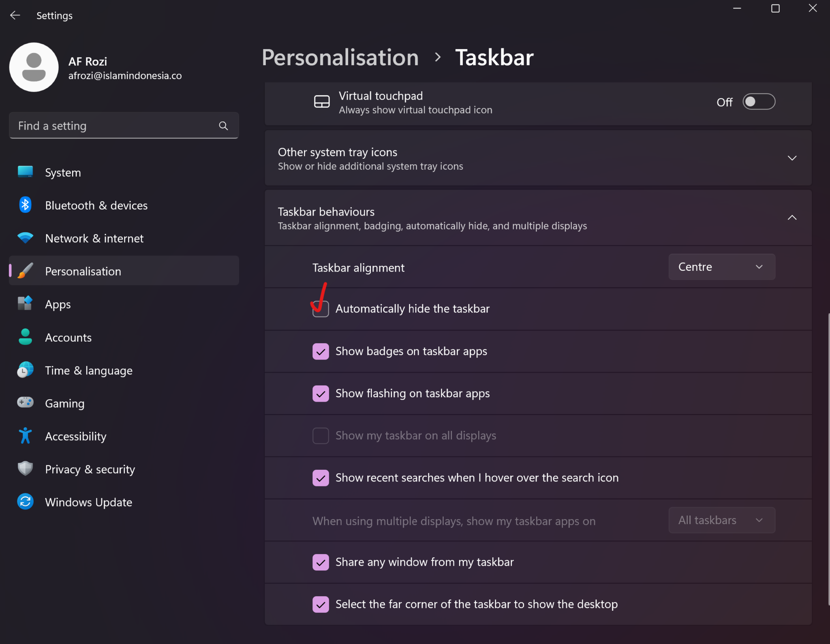
Task: Uncheck Show badges on taskbar apps
Action: (x=321, y=351)
